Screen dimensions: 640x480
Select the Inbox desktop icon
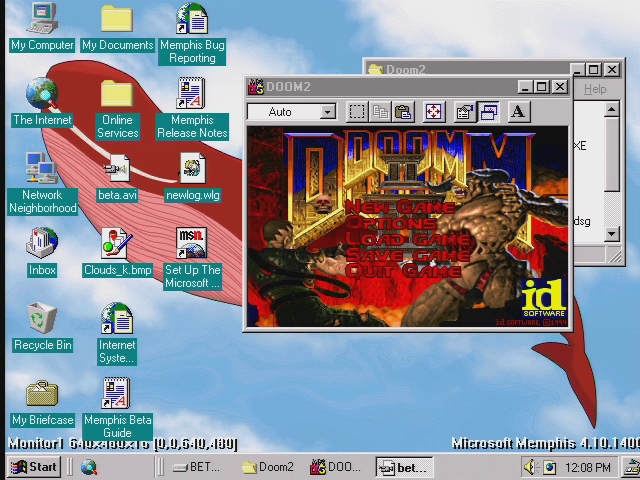(42, 252)
